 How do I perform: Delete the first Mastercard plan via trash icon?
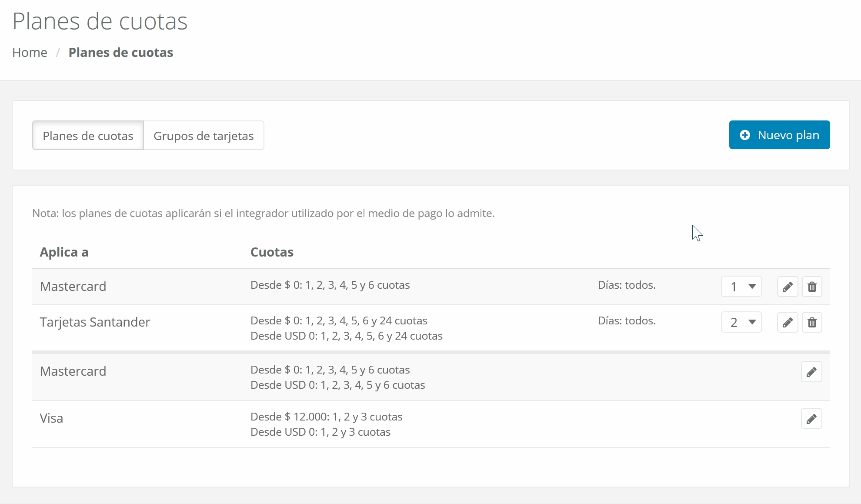(812, 287)
